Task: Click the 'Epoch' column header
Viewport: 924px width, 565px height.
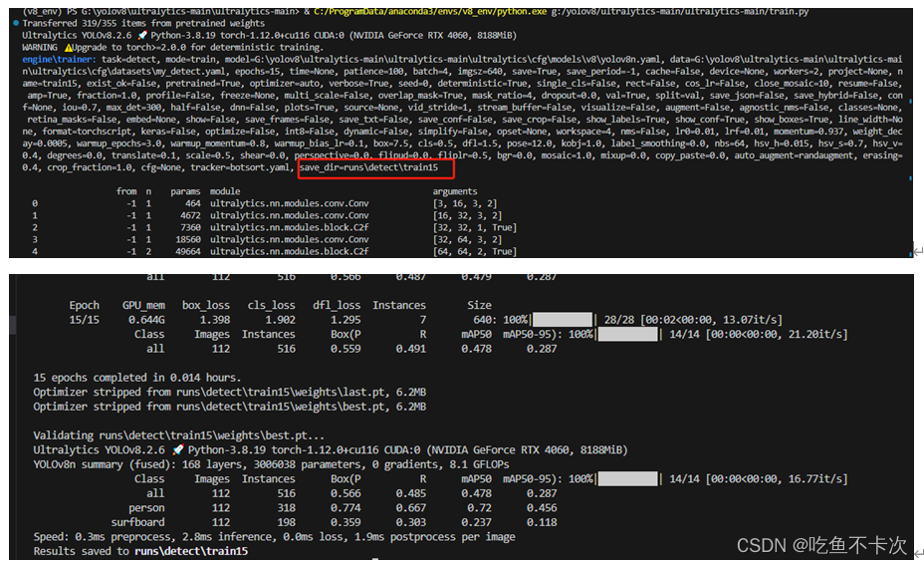Action: coord(85,306)
